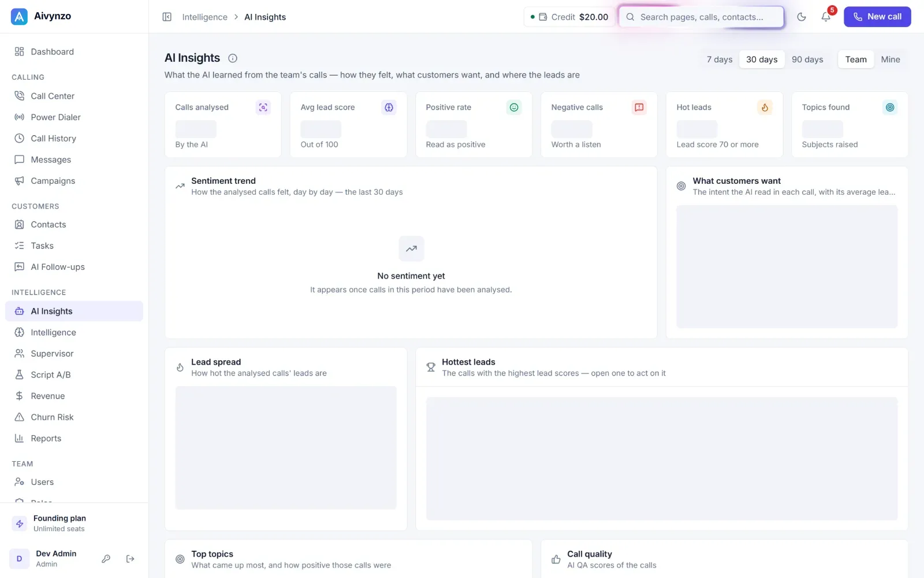Switch to Mine view
The height and width of the screenshot is (578, 924).
click(x=891, y=60)
